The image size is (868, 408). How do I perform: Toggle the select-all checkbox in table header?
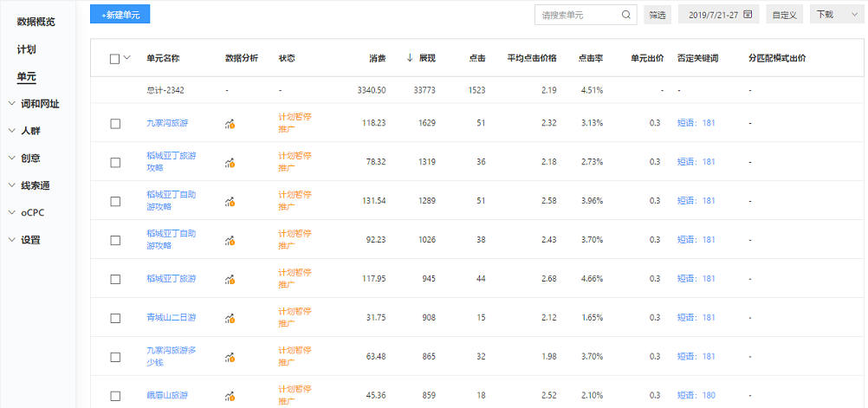click(115, 59)
